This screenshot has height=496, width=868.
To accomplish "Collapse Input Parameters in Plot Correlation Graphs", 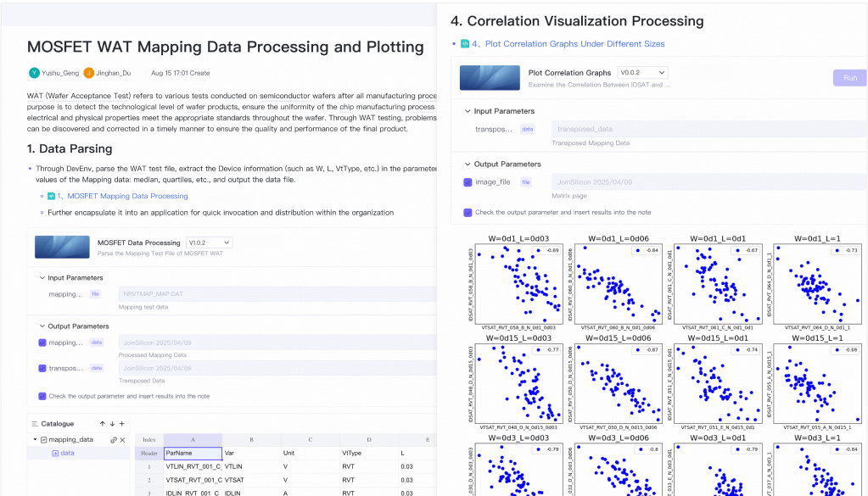I will click(x=468, y=111).
